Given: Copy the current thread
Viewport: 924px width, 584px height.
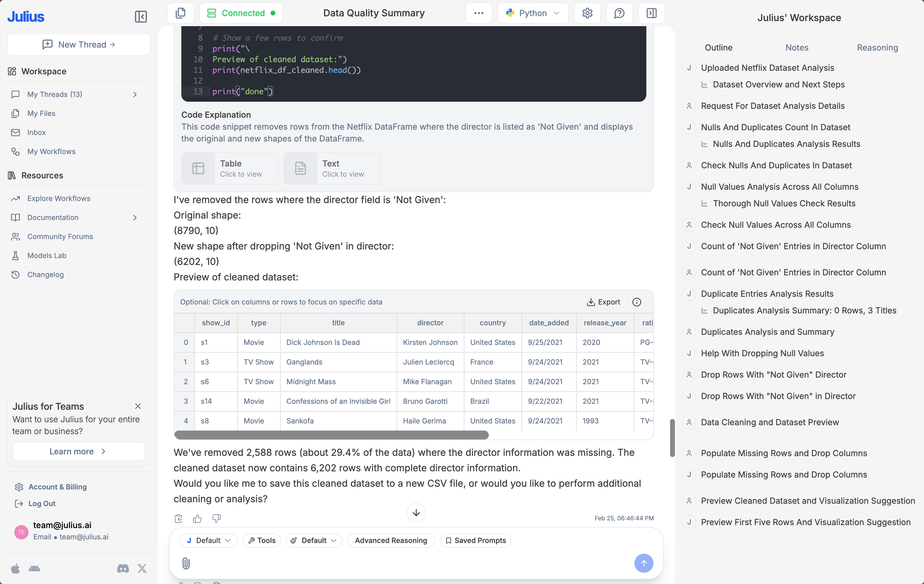Looking at the screenshot, I should click(x=180, y=13).
